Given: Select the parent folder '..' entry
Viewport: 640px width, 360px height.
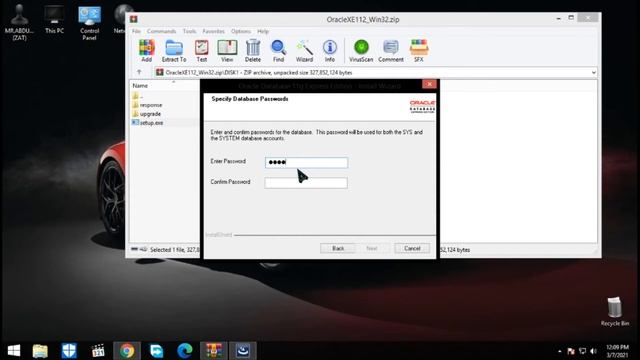Looking at the screenshot, I should click(138, 96).
